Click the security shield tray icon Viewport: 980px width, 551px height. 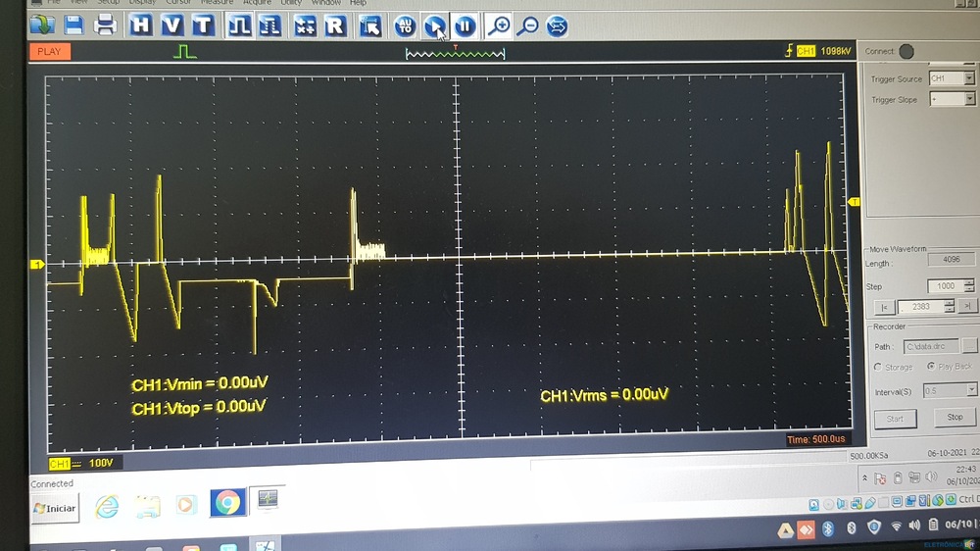click(874, 527)
